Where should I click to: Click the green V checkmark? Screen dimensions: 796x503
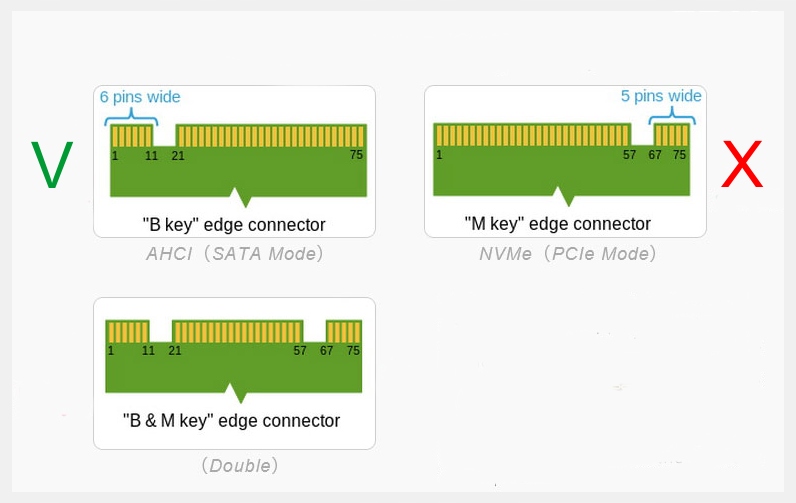coord(52,166)
